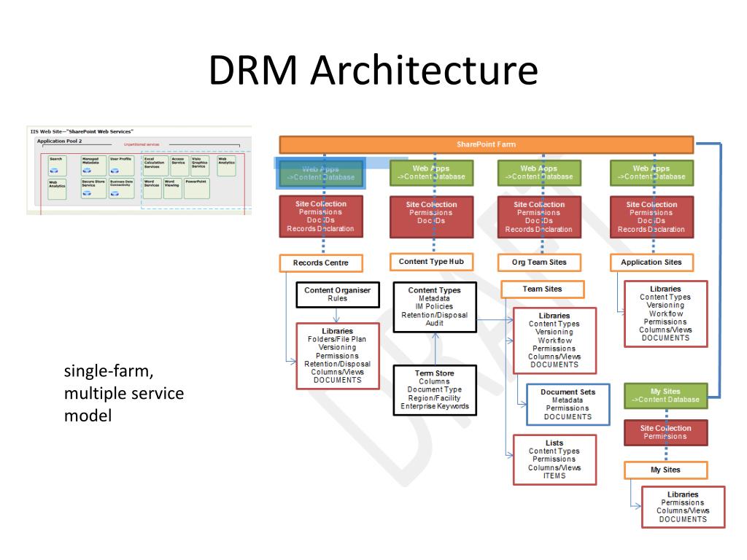Select the Site Collection box above orange My Sites

coord(666,432)
